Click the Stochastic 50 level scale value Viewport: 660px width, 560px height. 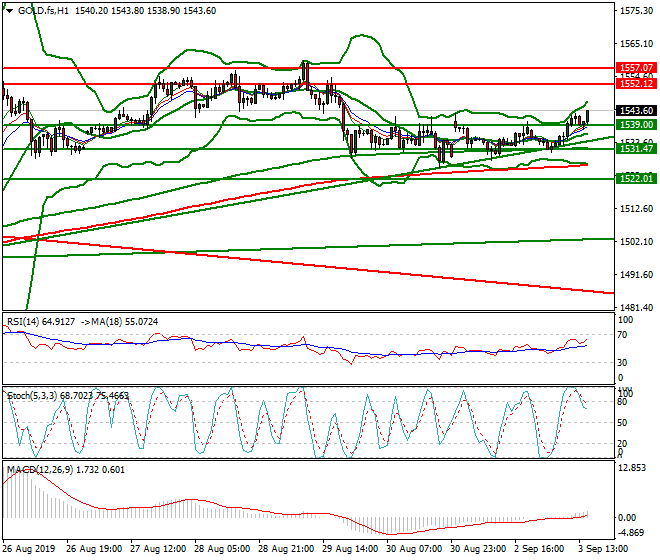622,423
